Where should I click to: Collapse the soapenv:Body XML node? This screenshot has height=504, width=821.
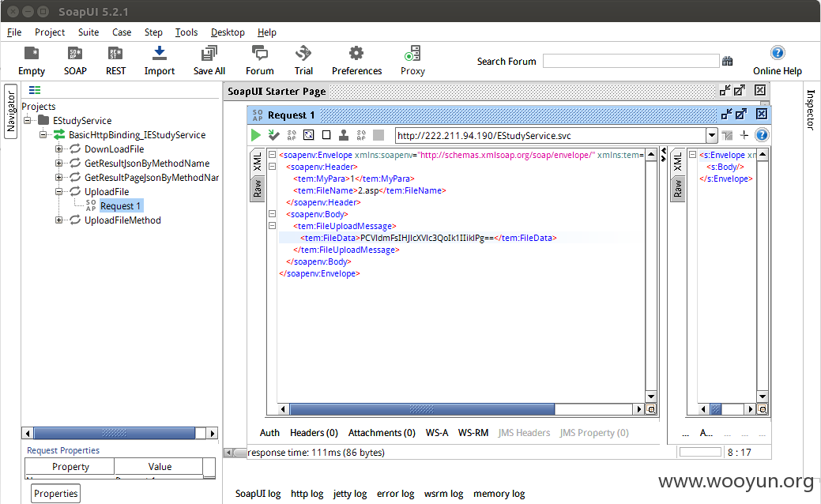[x=273, y=213]
